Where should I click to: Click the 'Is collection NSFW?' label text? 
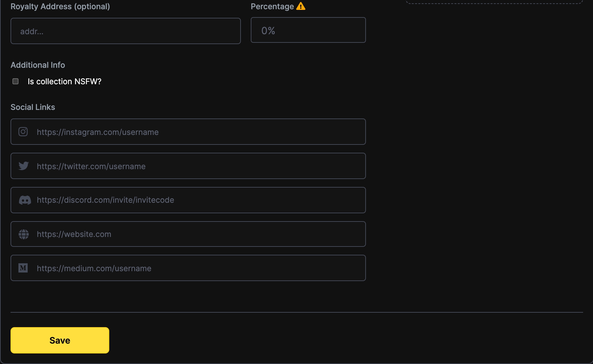(64, 82)
